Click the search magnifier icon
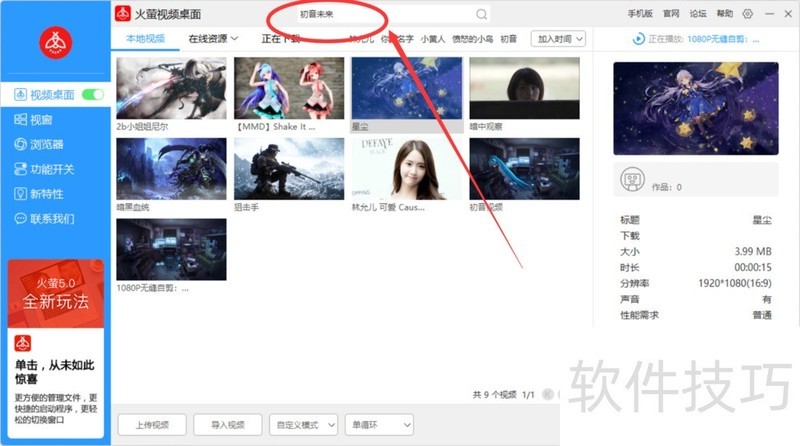800x446 pixels. tap(481, 14)
